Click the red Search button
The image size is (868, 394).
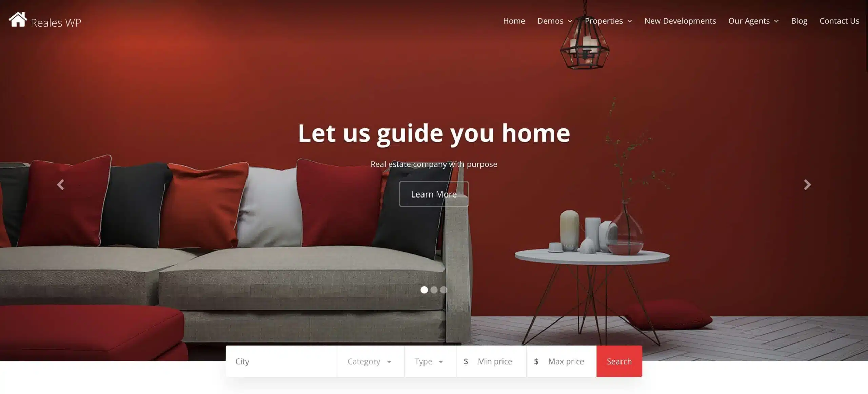[x=618, y=361]
